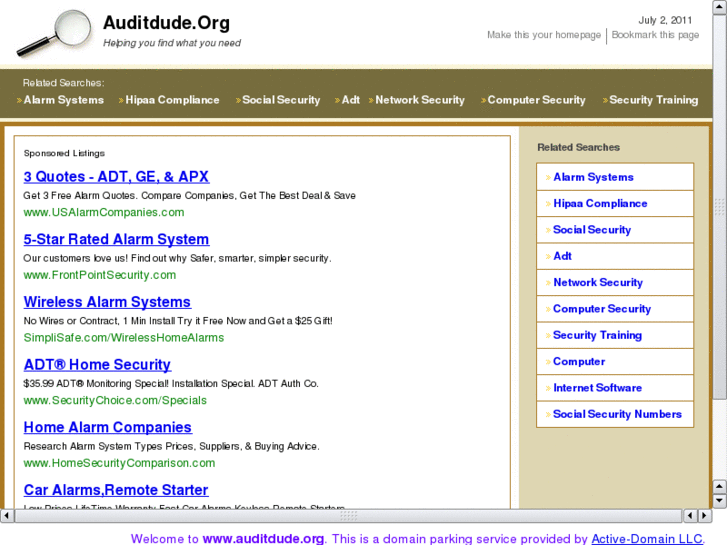Visit www.HomeSecurityComparison.com link
The width and height of the screenshot is (727, 545).
click(x=119, y=463)
